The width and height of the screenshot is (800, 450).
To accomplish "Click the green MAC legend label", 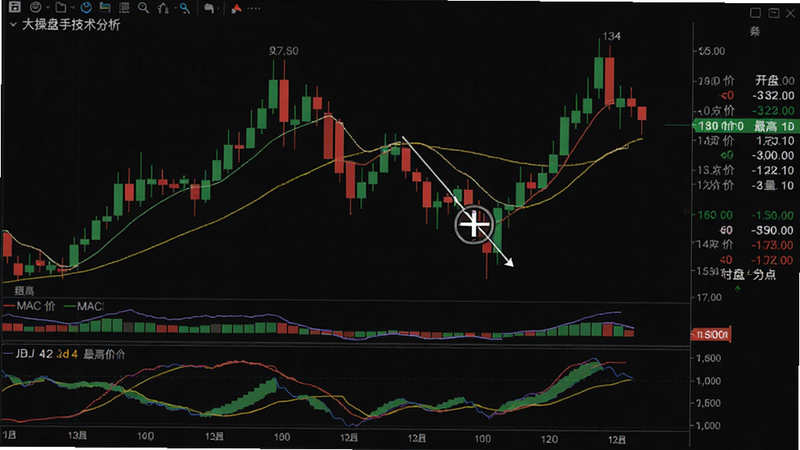I will pyautogui.click(x=89, y=306).
